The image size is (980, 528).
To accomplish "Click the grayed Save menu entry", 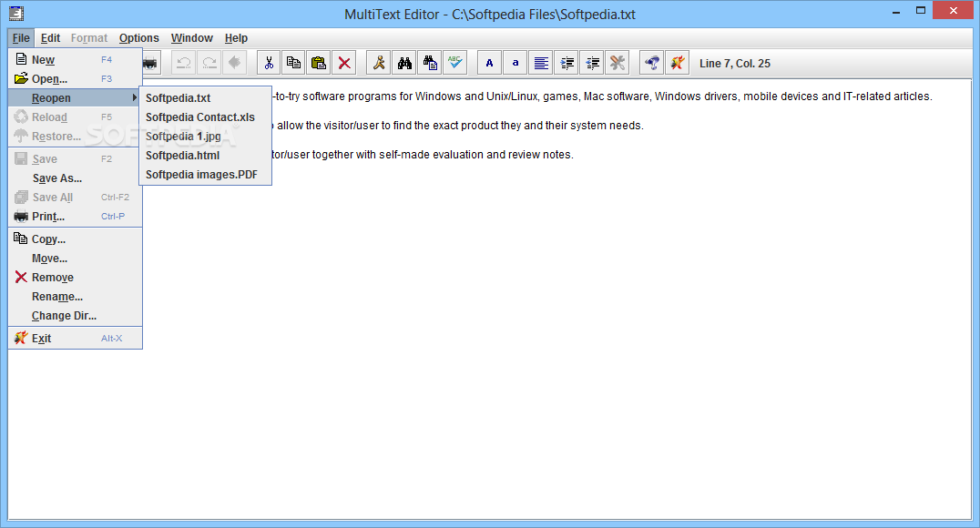I will [x=75, y=159].
